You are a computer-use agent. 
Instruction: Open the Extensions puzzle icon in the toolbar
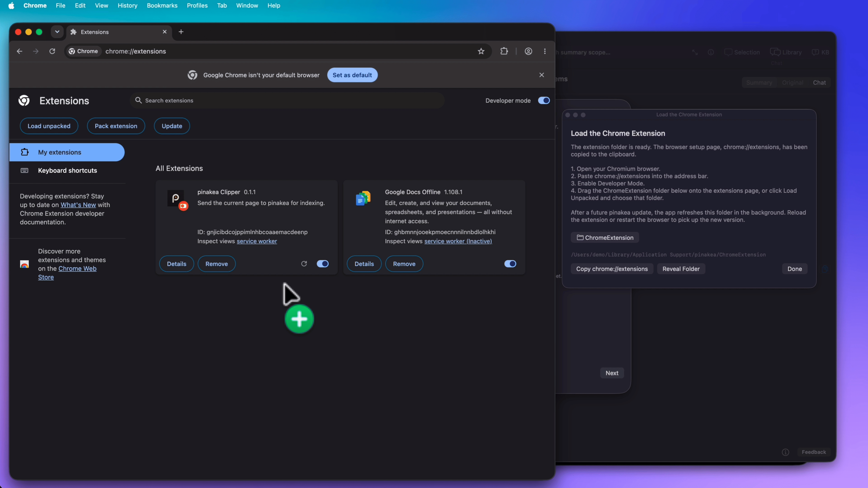tap(504, 51)
